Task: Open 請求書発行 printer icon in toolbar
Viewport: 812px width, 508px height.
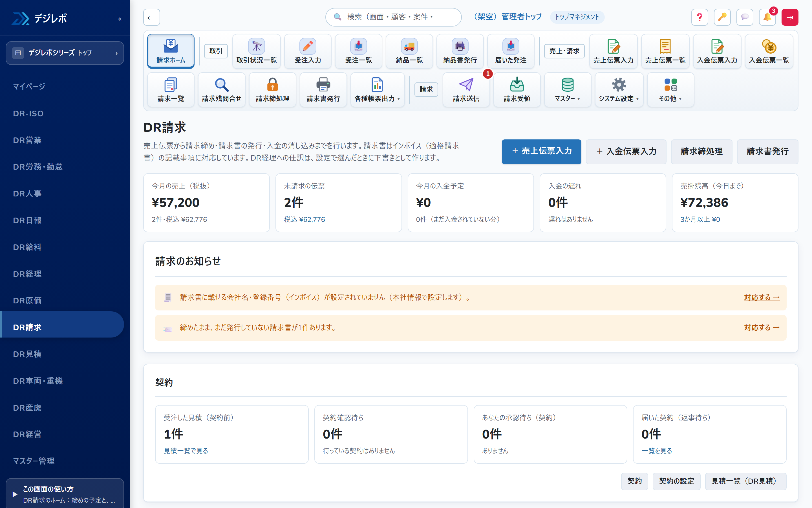Action: click(323, 90)
